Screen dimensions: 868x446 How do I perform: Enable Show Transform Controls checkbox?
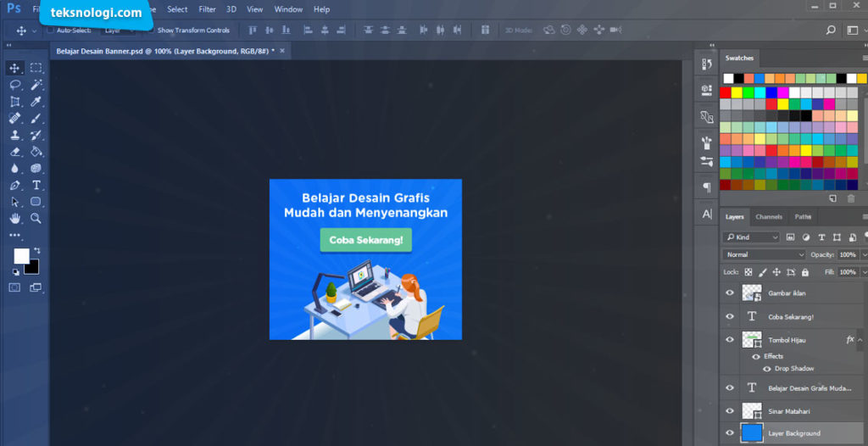point(151,30)
